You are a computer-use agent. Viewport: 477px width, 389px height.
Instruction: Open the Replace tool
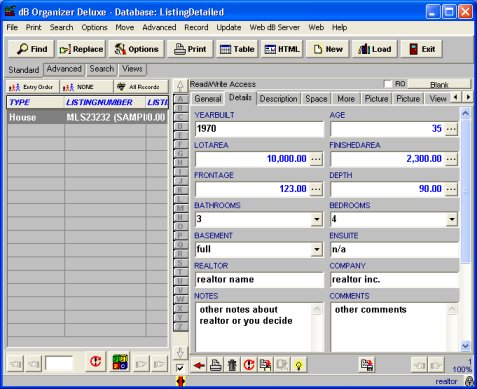click(81, 49)
